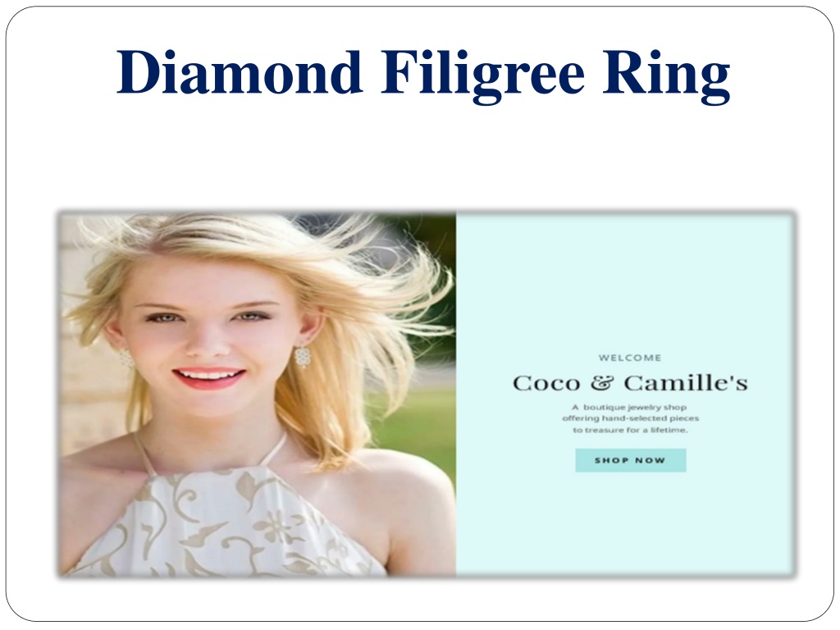Viewport: 840px width, 630px height.
Task: Click the WELCOME label above the shop name
Action: coord(630,358)
